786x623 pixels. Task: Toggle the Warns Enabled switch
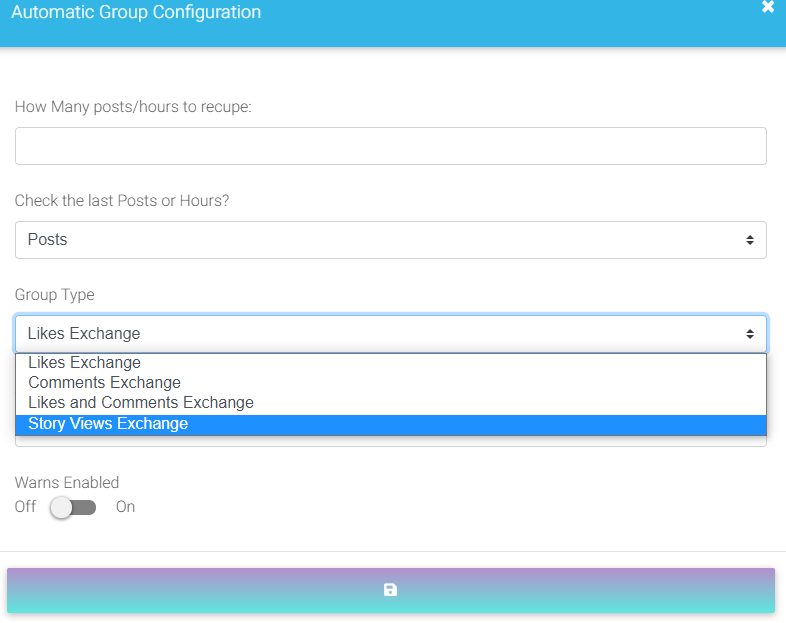74,507
